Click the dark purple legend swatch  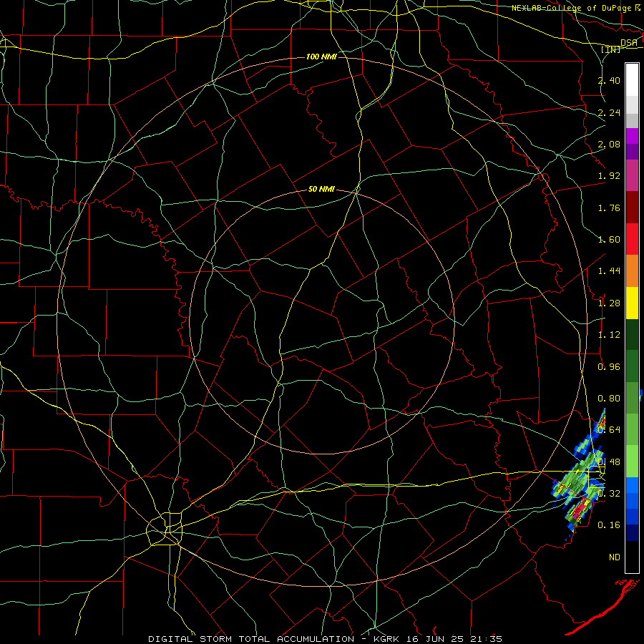632,152
